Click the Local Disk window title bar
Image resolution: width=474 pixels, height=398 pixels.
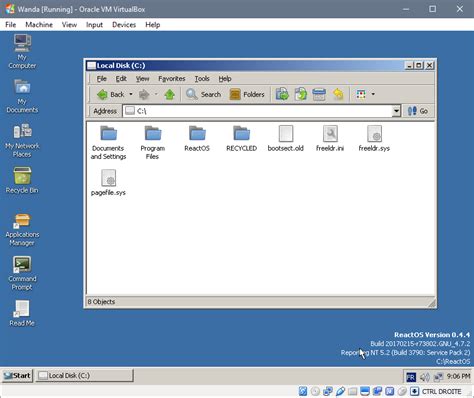click(x=245, y=65)
